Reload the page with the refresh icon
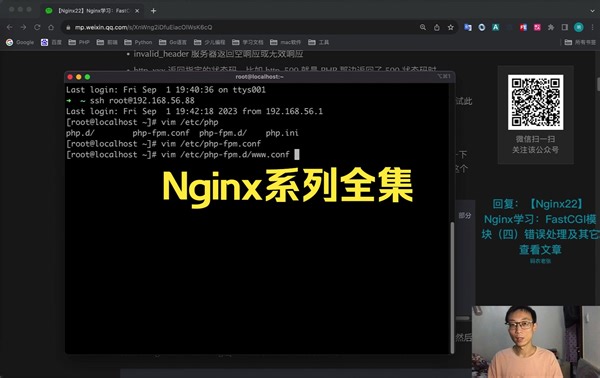Screen dimensions: 600x378 (x=37, y=27)
